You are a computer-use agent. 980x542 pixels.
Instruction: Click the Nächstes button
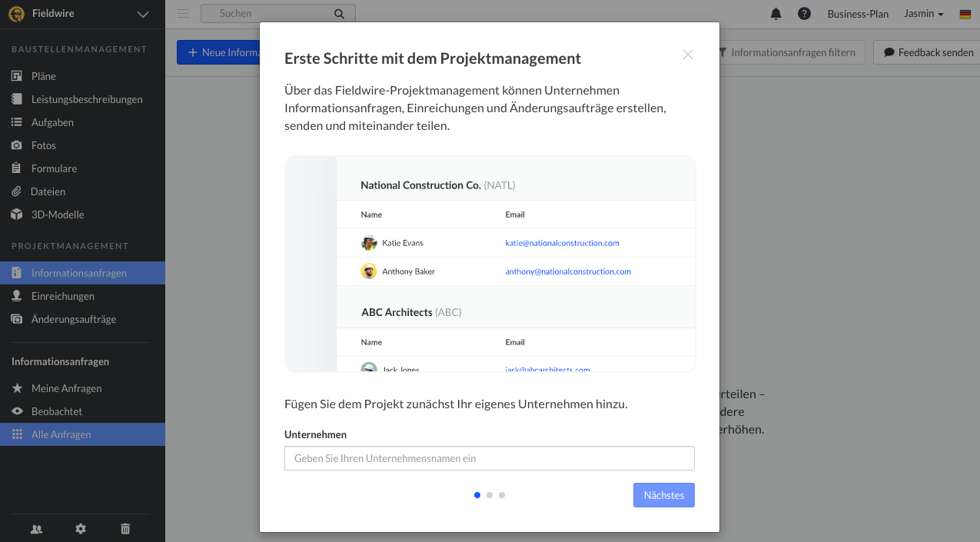[x=664, y=495]
